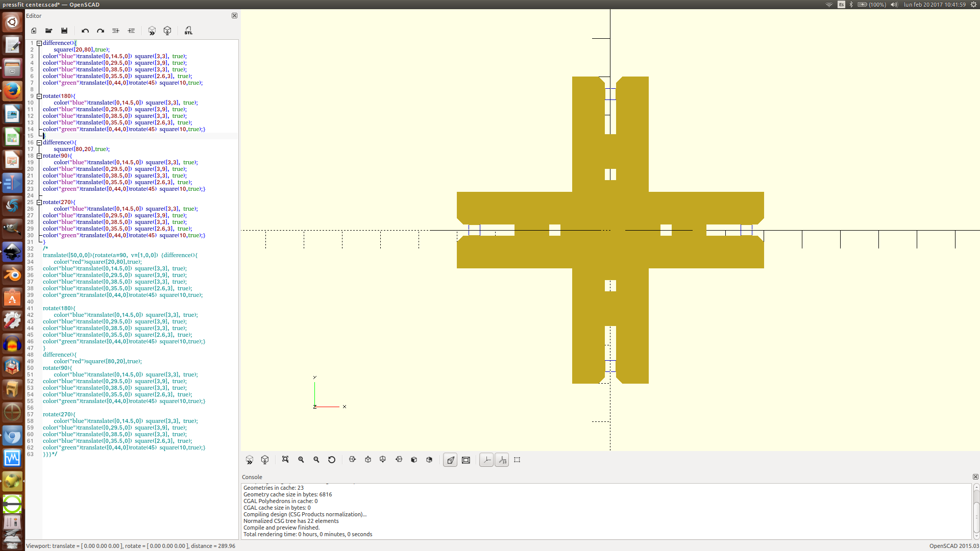The height and width of the screenshot is (551, 980).
Task: Save the current scad file
Action: (64, 31)
